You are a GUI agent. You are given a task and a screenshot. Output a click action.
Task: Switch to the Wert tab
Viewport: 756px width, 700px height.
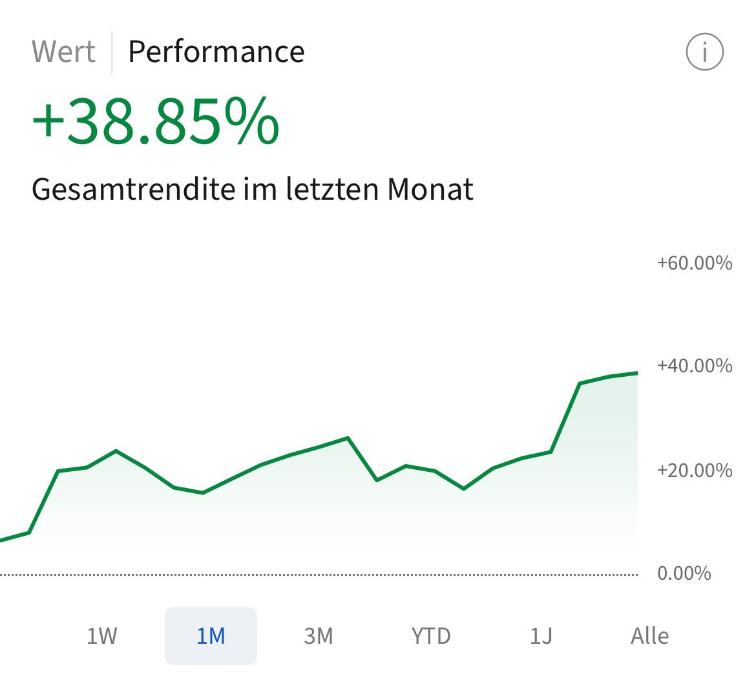[63, 52]
